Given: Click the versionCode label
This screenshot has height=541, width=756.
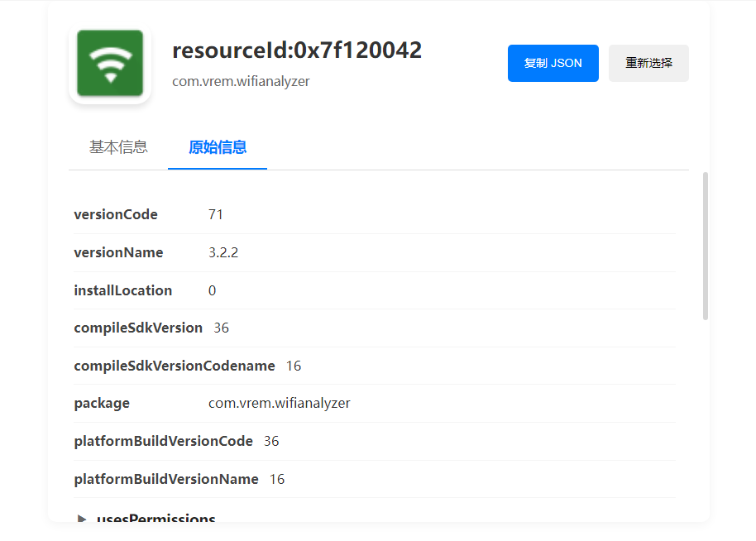Looking at the screenshot, I should click(x=116, y=214).
